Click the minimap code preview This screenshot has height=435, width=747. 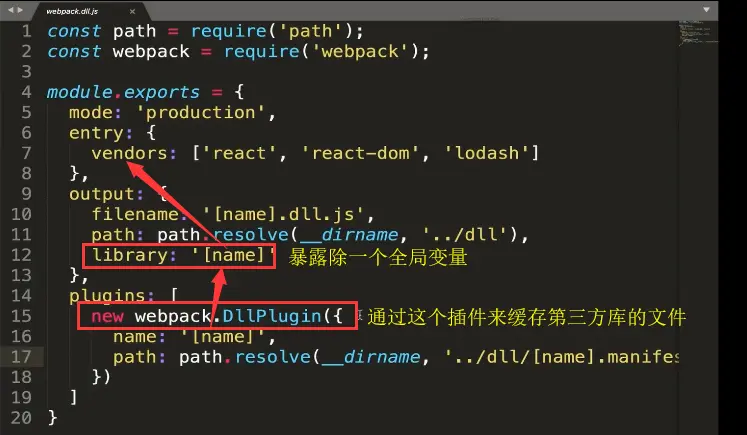(698, 32)
